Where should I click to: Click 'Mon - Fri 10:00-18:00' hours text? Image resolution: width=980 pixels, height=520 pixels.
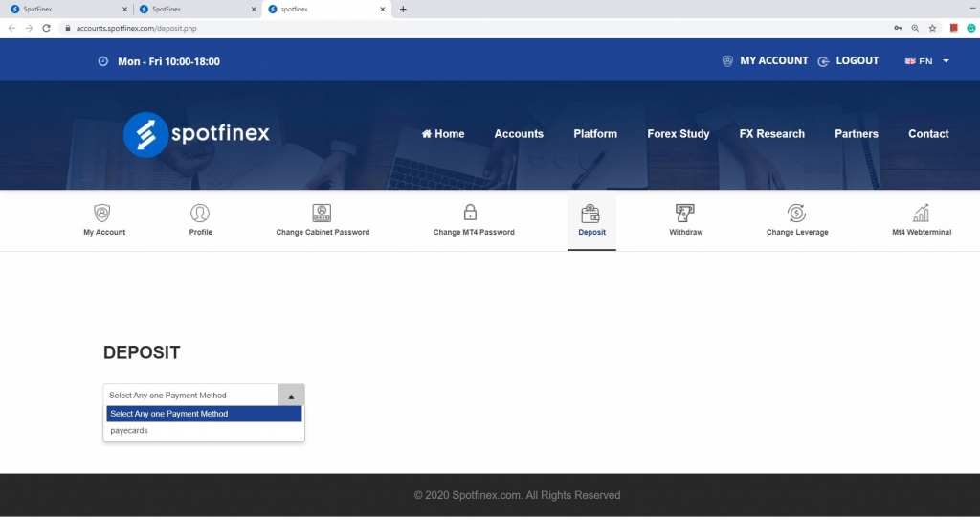[168, 61]
